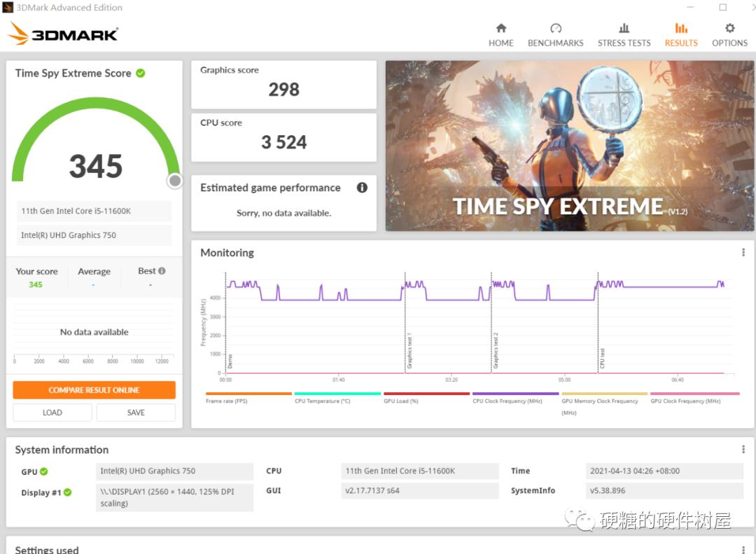Open the Benchmarks gauge icon

(556, 29)
